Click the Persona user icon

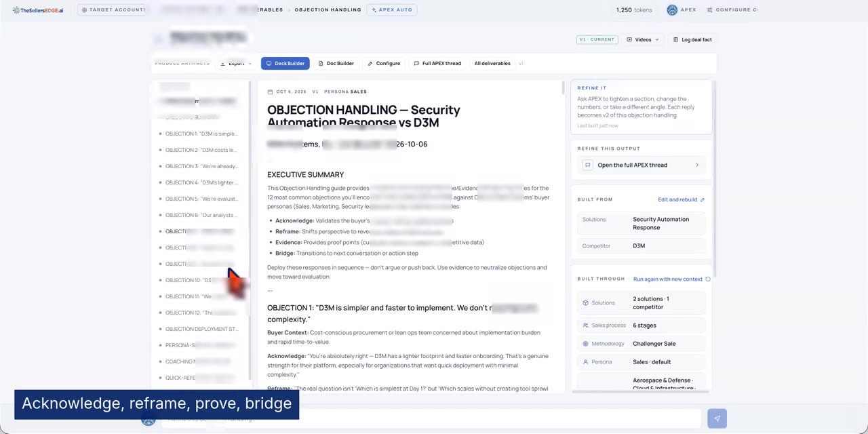click(x=586, y=362)
